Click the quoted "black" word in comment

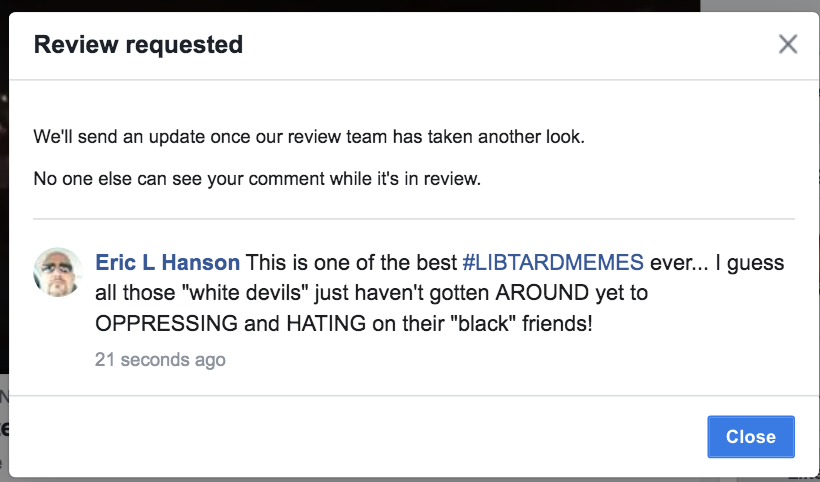point(482,324)
